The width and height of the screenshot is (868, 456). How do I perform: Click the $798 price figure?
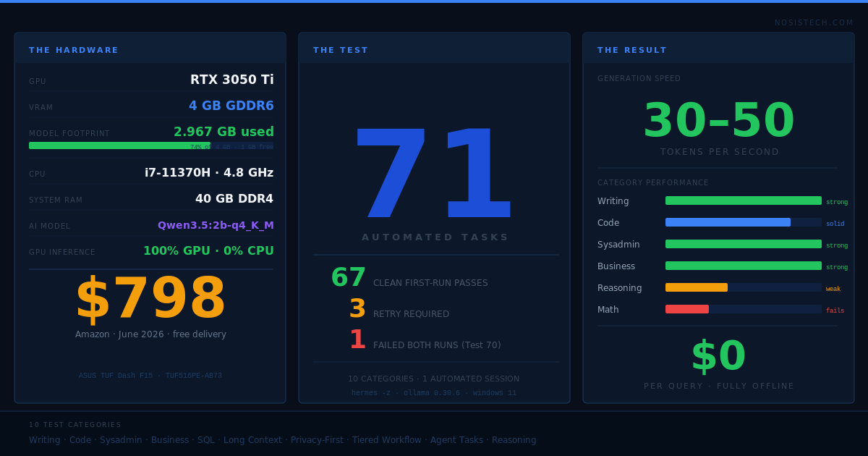click(x=150, y=300)
